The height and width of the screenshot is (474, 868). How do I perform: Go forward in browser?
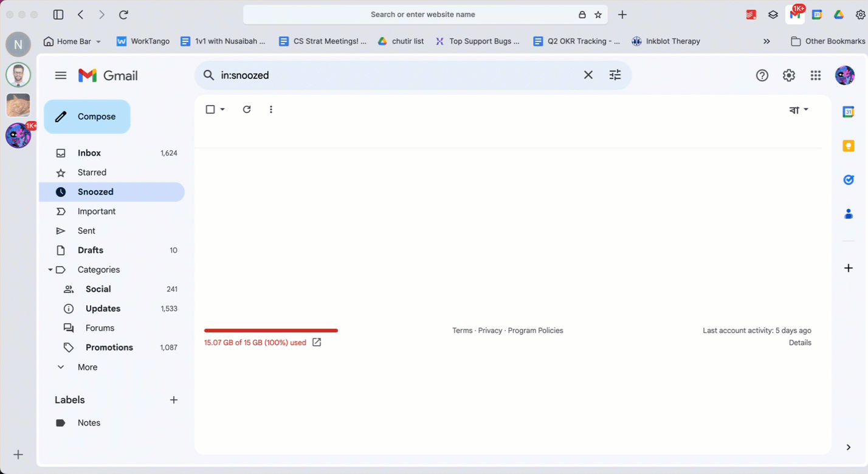[102, 15]
